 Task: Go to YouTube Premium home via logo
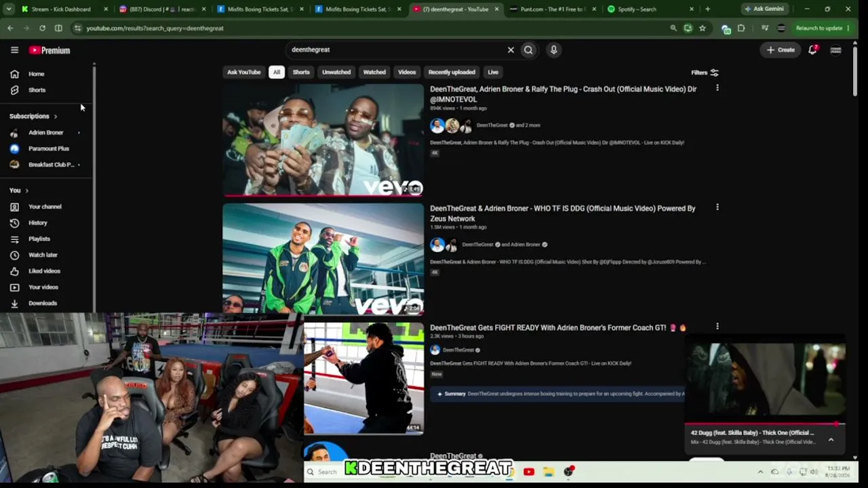tap(50, 50)
